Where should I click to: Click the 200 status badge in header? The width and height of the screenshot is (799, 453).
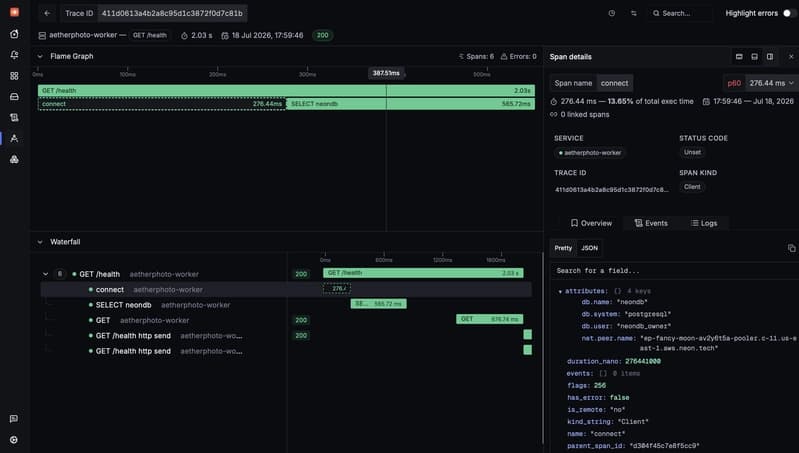click(323, 35)
